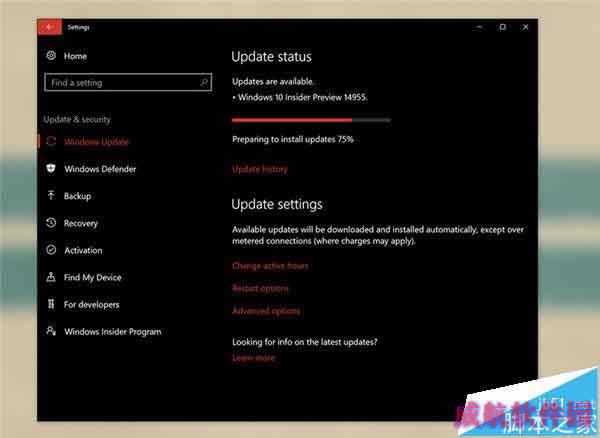Click the For developers tools icon
The height and width of the screenshot is (438, 600).
[51, 304]
